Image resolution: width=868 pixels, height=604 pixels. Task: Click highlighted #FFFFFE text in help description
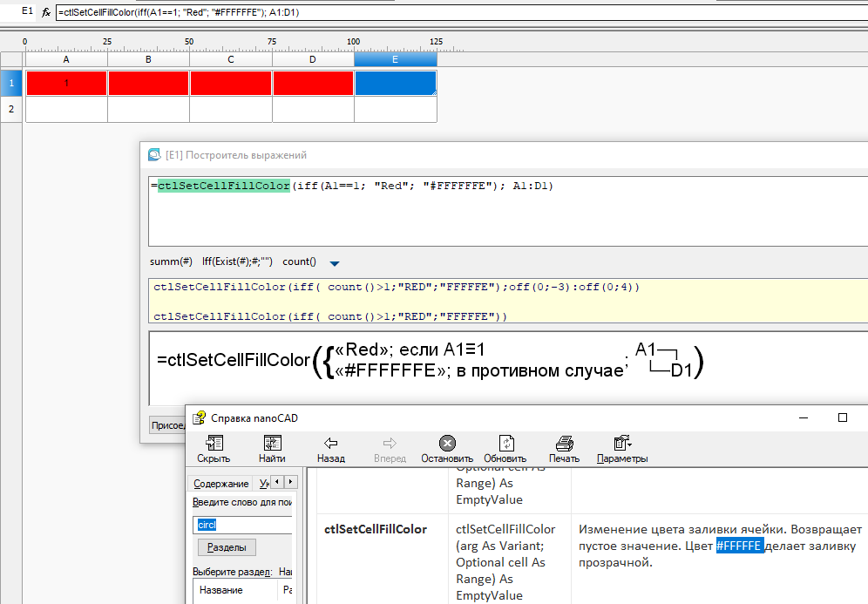[x=740, y=546]
